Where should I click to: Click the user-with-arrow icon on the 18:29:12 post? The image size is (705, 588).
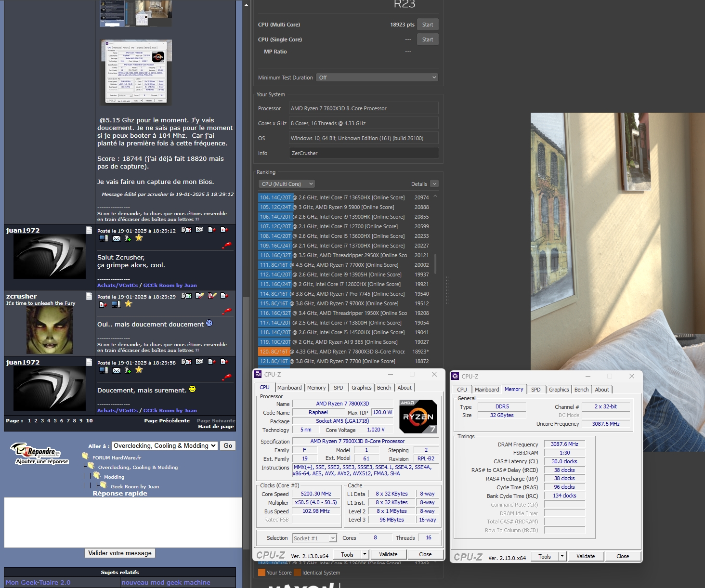point(128,238)
